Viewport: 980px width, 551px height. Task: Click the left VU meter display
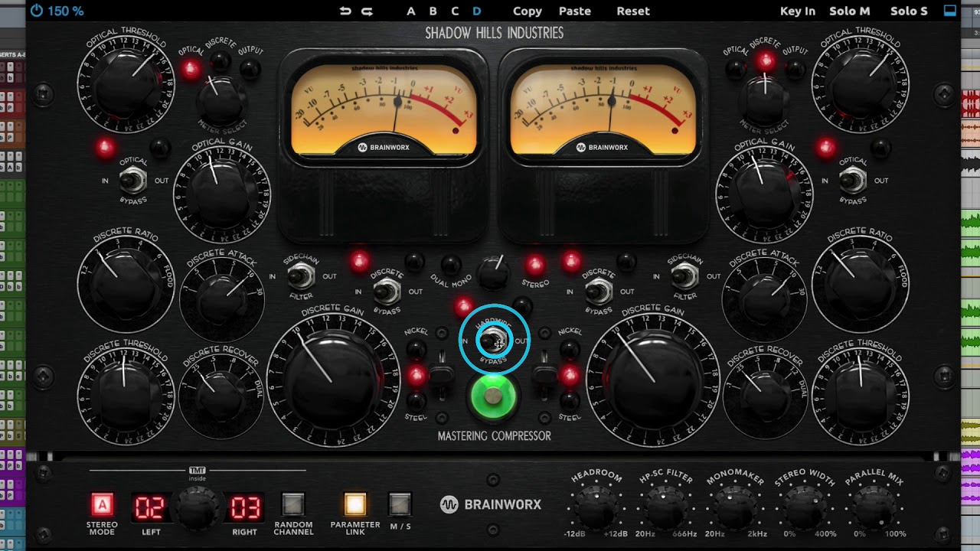(x=383, y=109)
